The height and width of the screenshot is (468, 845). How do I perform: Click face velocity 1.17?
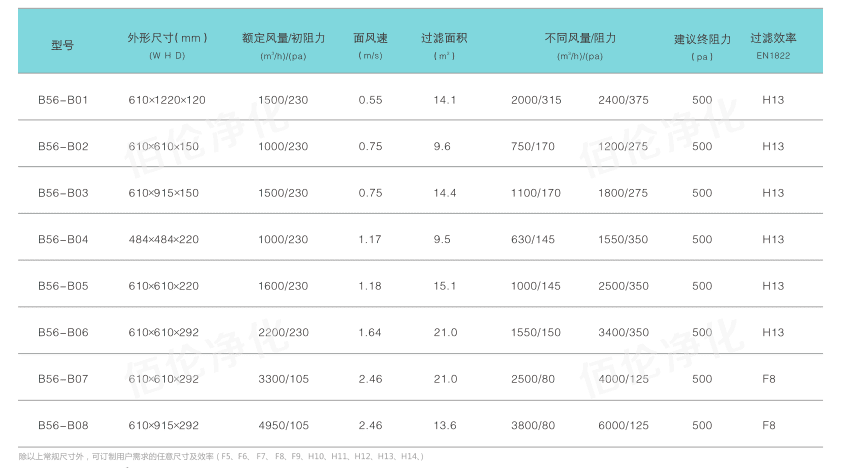click(370, 239)
